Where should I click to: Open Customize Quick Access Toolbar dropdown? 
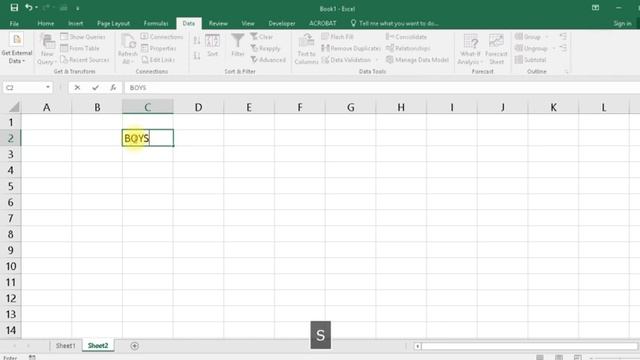(x=77, y=8)
